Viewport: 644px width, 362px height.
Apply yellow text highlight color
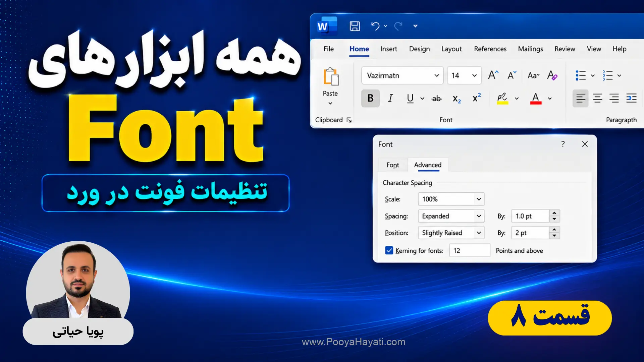coord(502,99)
